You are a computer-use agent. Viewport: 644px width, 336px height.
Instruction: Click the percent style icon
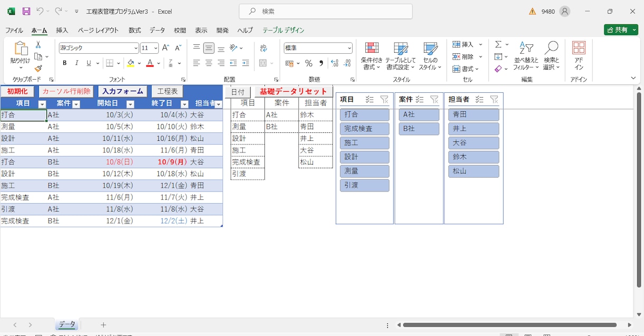309,63
